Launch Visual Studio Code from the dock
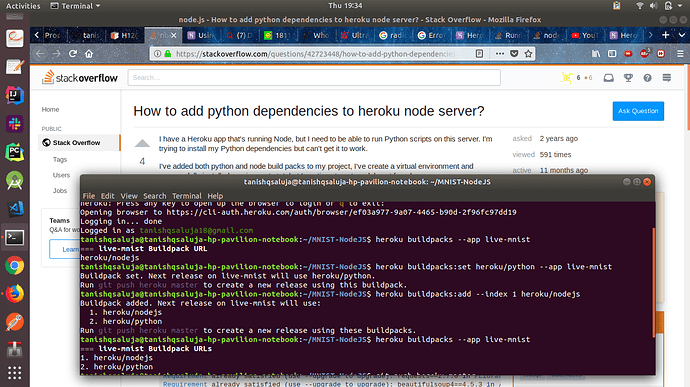 [15, 209]
